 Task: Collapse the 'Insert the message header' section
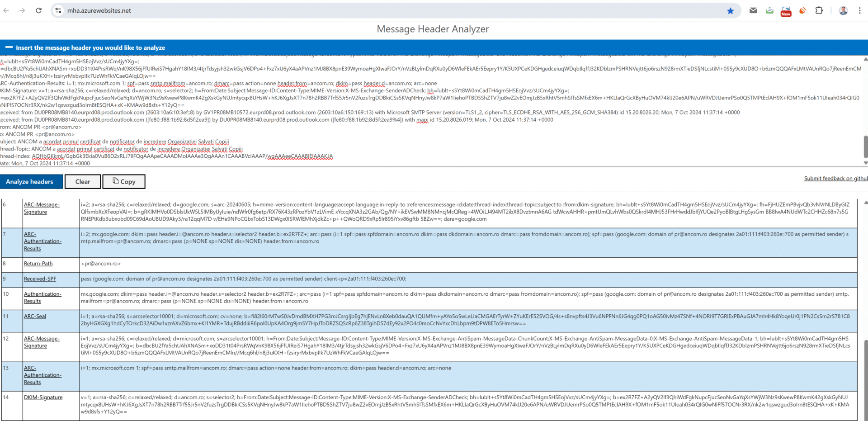(9, 47)
